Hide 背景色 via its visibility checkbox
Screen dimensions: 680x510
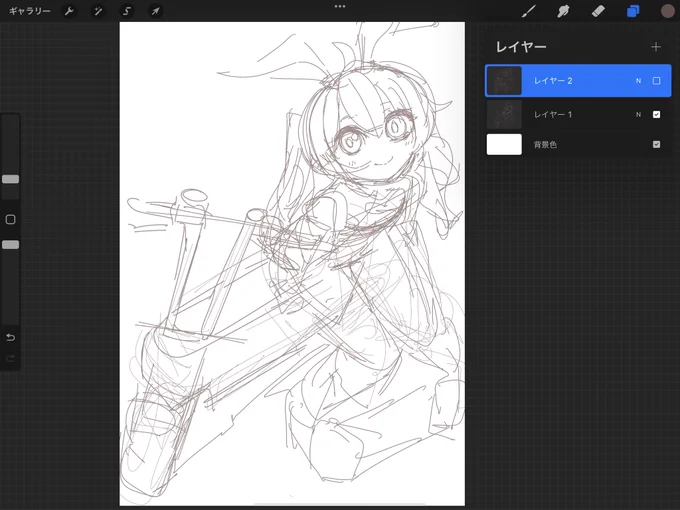656,144
